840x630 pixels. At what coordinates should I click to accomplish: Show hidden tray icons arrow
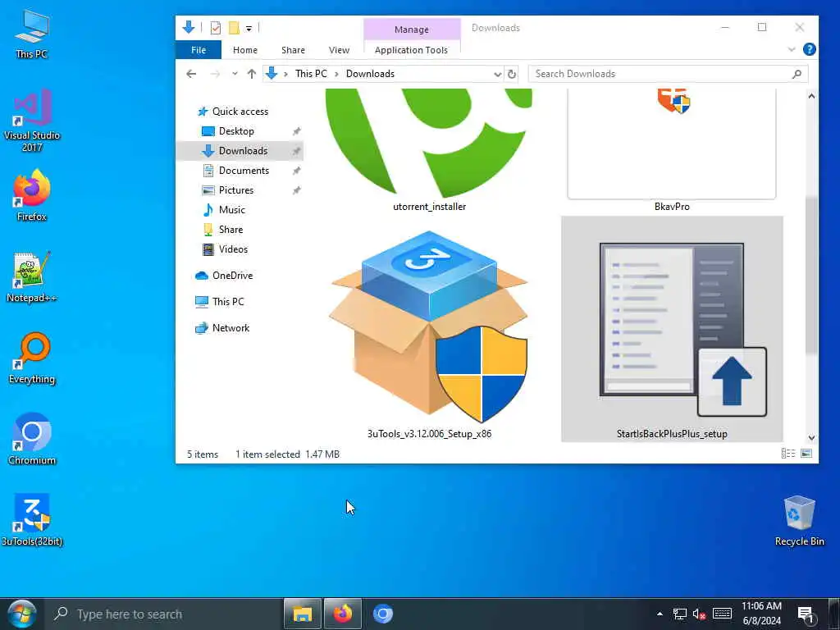tap(660, 614)
